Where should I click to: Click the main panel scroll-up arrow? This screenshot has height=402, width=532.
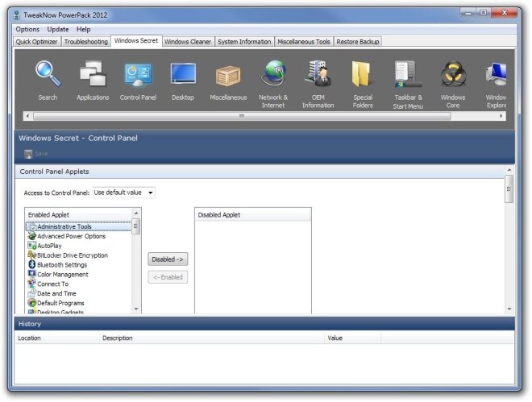[509, 170]
